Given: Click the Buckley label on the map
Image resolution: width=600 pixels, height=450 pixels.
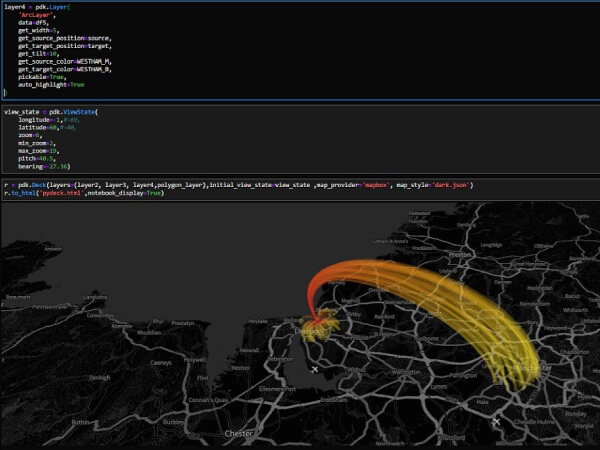Looking at the screenshot, I should (x=174, y=422).
